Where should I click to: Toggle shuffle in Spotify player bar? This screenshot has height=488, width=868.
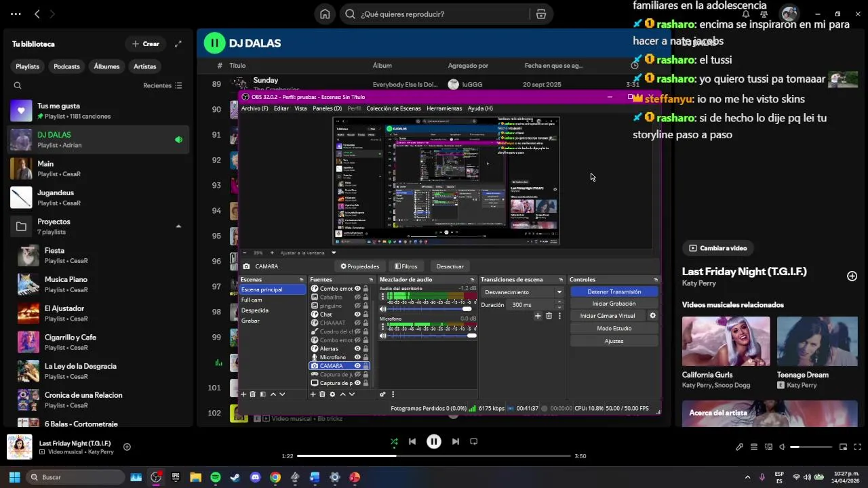click(x=394, y=441)
